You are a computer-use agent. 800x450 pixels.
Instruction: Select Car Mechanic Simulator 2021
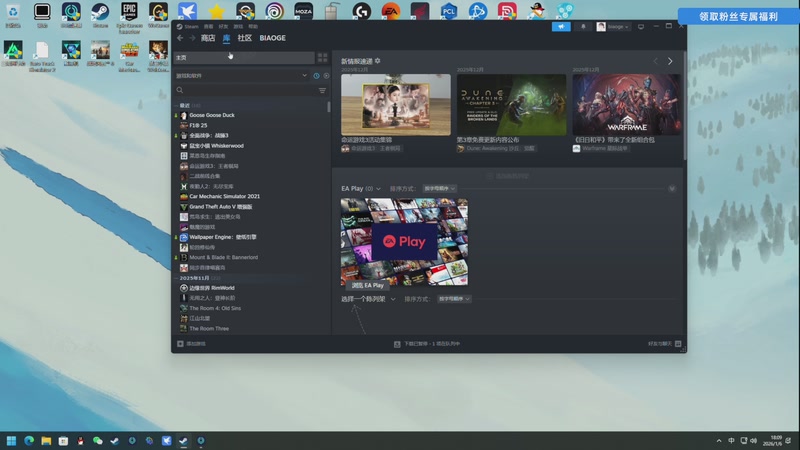pyautogui.click(x=224, y=196)
